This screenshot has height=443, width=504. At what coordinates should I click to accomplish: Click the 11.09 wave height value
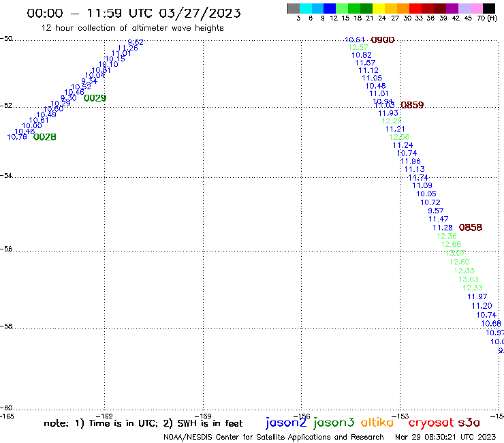(x=422, y=185)
